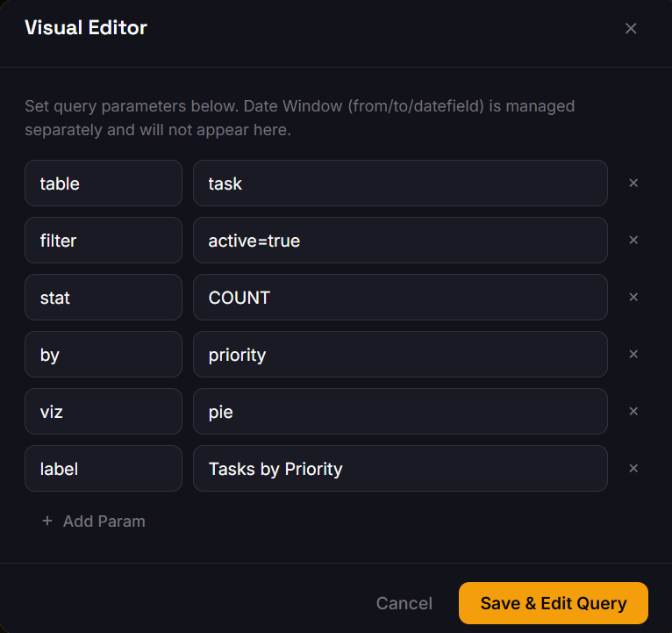Delete the stat parameter row

tap(633, 298)
